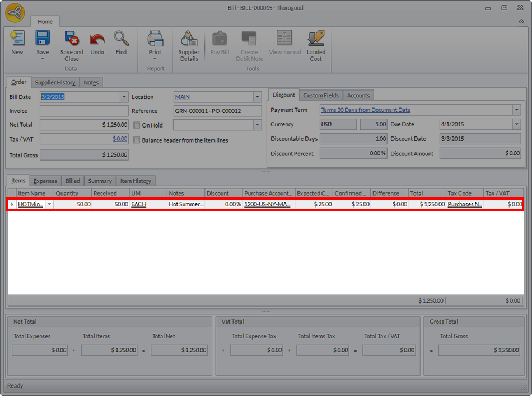Viewport: 532px width, 396px height.
Task: Switch to the Supplier History tab
Action: click(55, 82)
